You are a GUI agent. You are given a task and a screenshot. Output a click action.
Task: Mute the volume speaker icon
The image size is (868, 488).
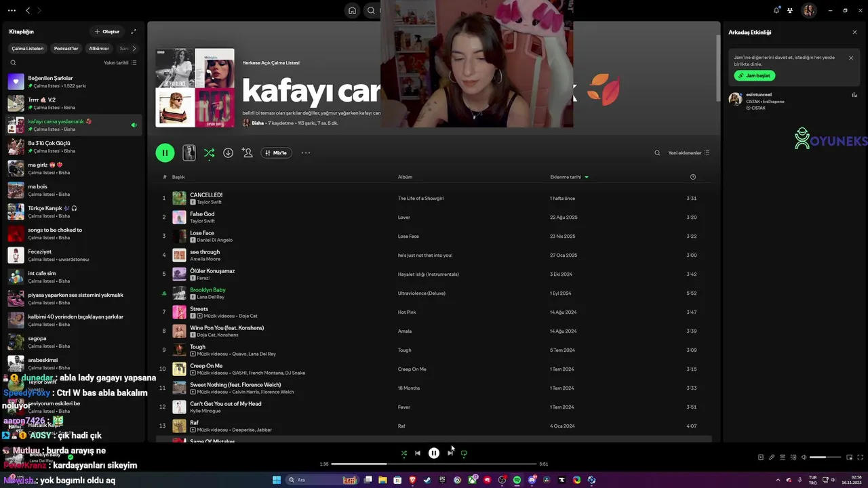[804, 457]
